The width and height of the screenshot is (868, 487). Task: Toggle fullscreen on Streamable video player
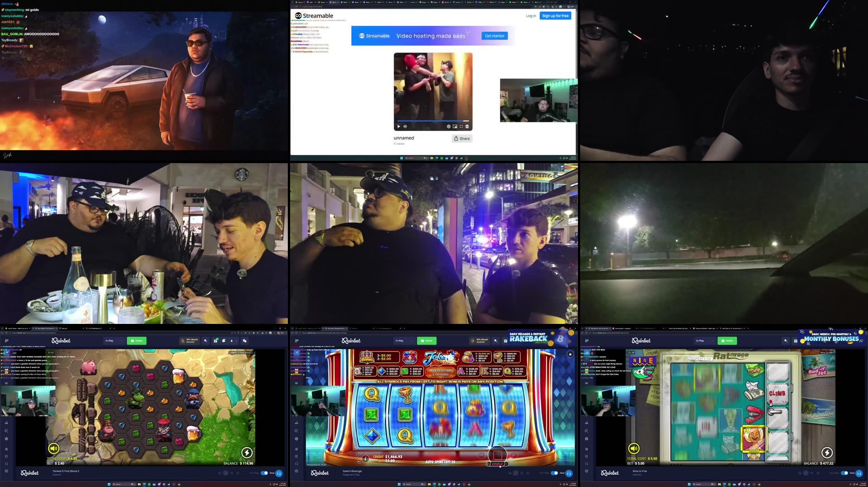tap(461, 126)
